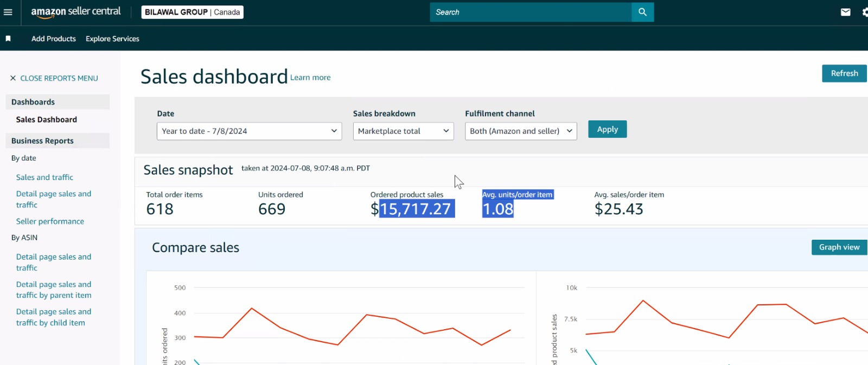Expand the Date range dropdown

point(249,131)
